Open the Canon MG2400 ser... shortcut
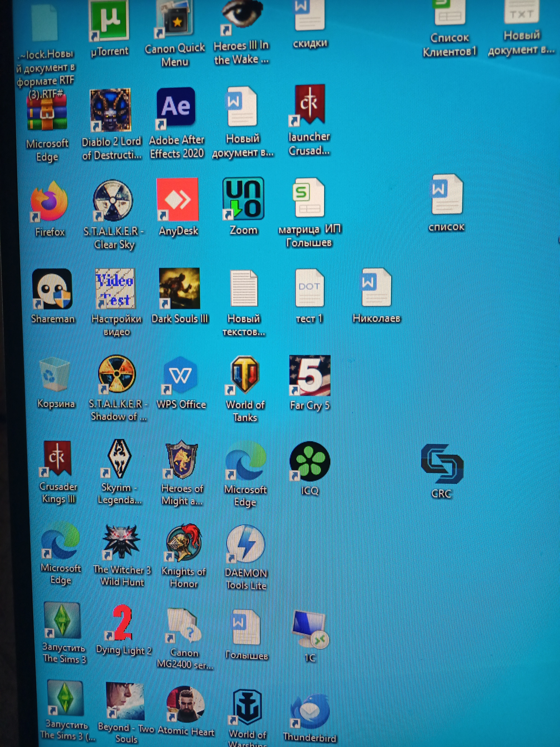 coord(184,626)
